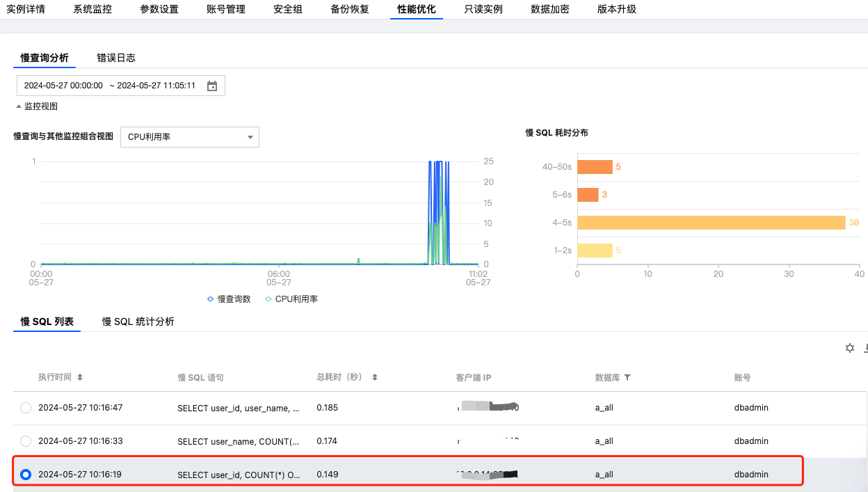Go to 备份恢复 tab
The image size is (868, 492).
[350, 9]
